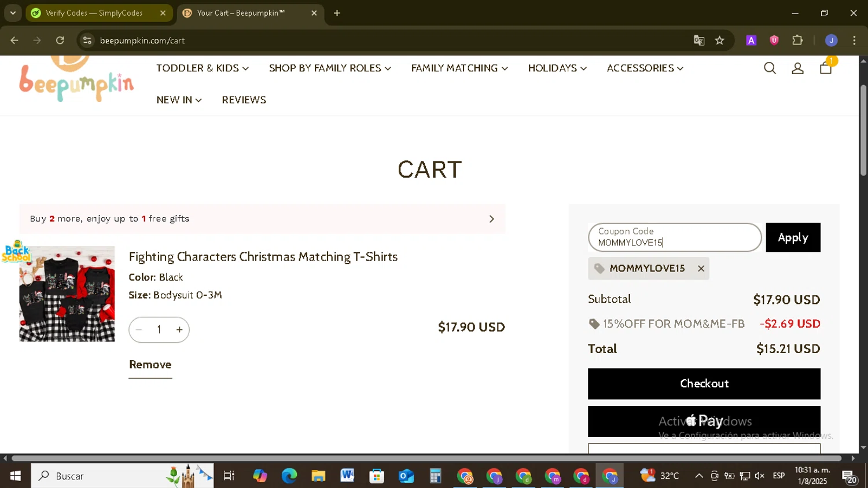
Task: Open Task View in taskbar
Action: tap(229, 476)
